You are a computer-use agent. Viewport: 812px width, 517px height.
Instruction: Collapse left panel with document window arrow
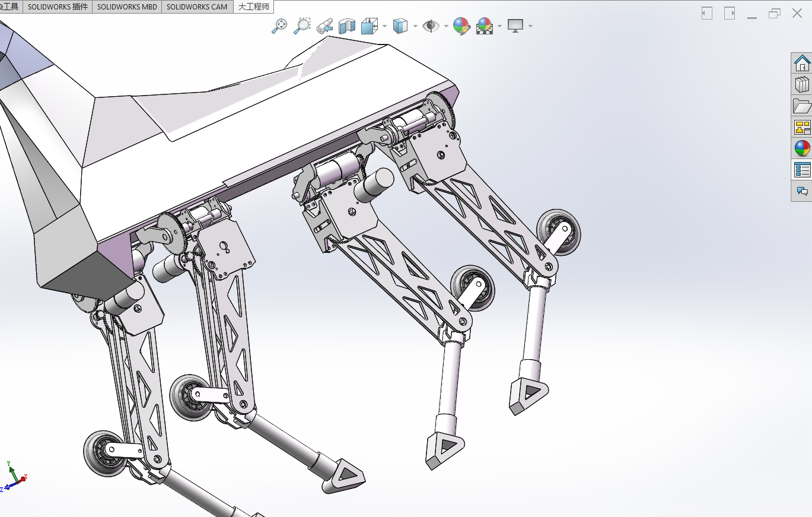706,13
